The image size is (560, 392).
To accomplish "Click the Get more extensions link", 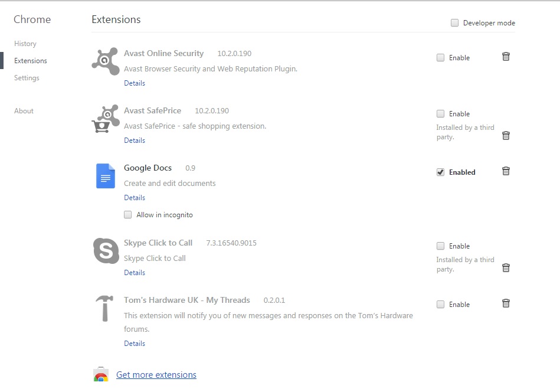I will point(156,375).
